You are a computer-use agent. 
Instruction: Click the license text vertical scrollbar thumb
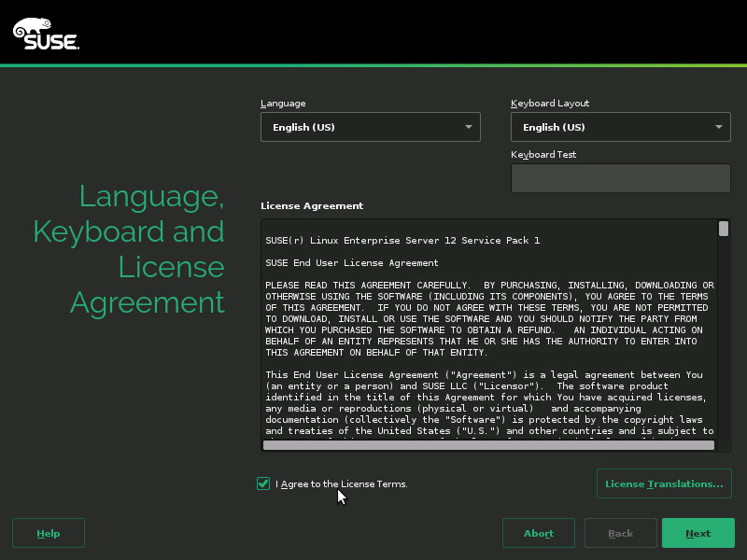click(x=724, y=229)
